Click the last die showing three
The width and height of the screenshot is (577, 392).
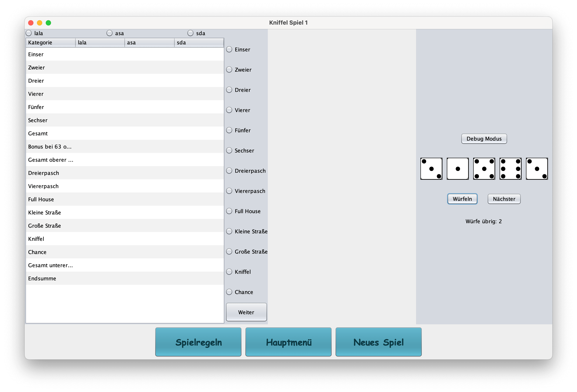click(537, 169)
